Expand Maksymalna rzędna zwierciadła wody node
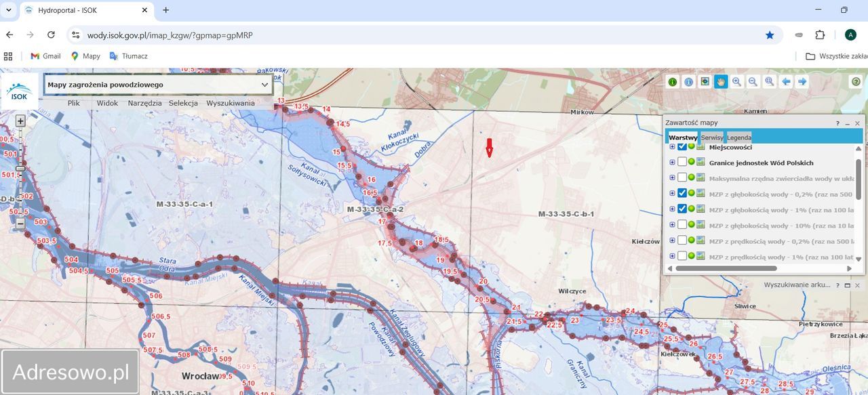The image size is (868, 395). point(672,178)
